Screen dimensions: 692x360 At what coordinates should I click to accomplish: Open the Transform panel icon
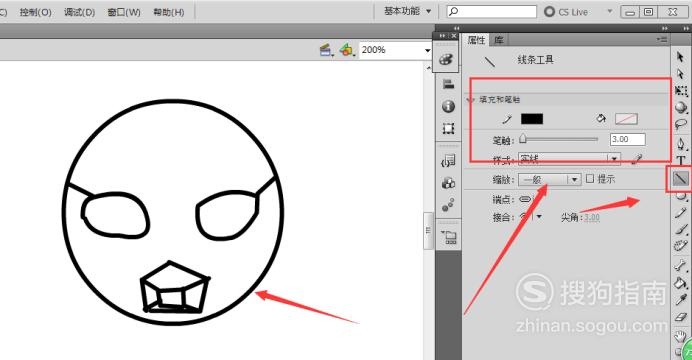click(x=448, y=129)
